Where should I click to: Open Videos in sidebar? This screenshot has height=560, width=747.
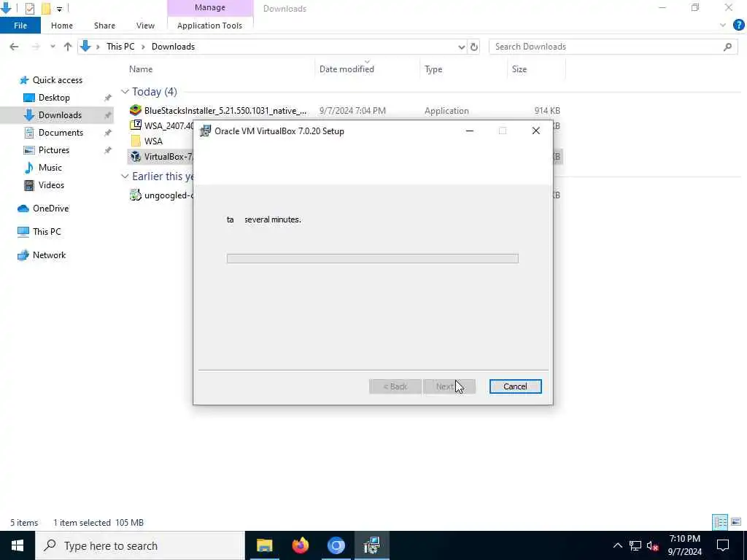(51, 185)
